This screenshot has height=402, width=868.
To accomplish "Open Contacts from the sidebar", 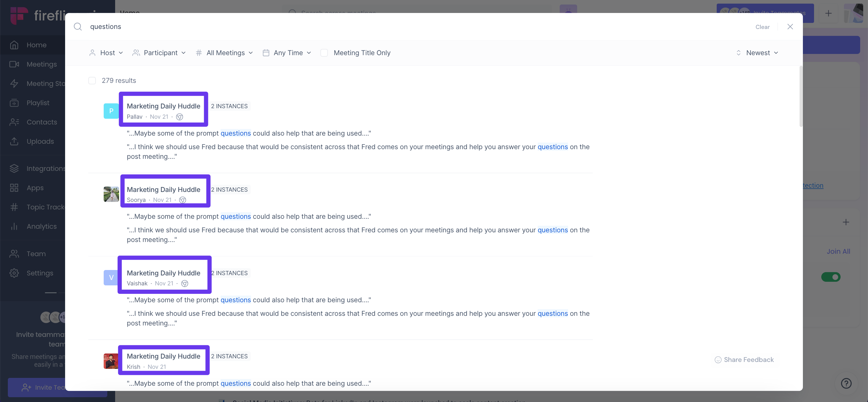I will coord(42,122).
